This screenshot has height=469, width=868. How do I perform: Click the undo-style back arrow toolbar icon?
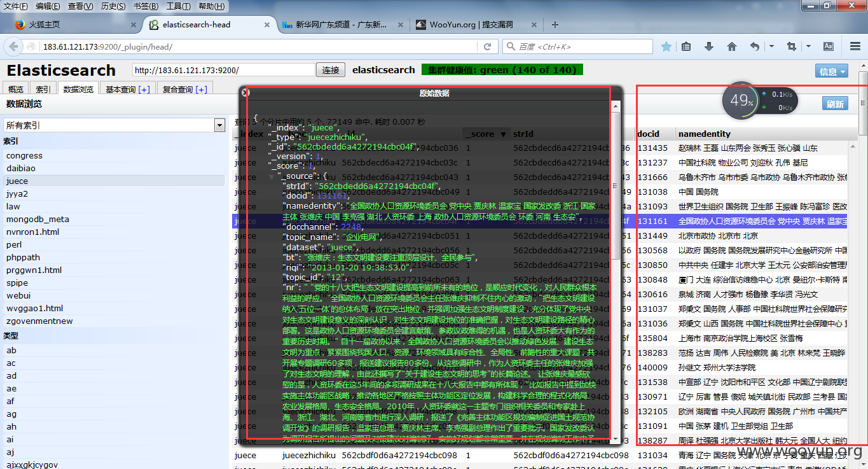pyautogui.click(x=755, y=46)
